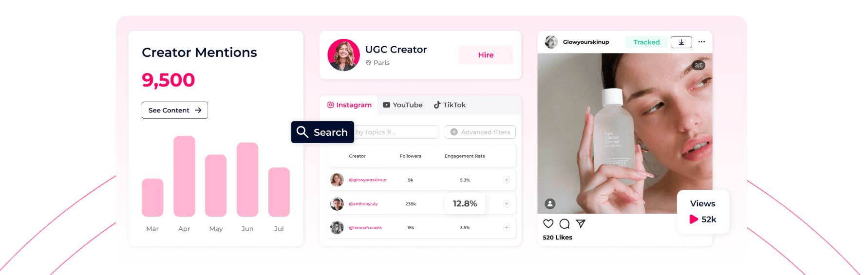Image resolution: width=868 pixels, height=275 pixels.
Task: Open the three-dots more options menu
Action: 701,42
